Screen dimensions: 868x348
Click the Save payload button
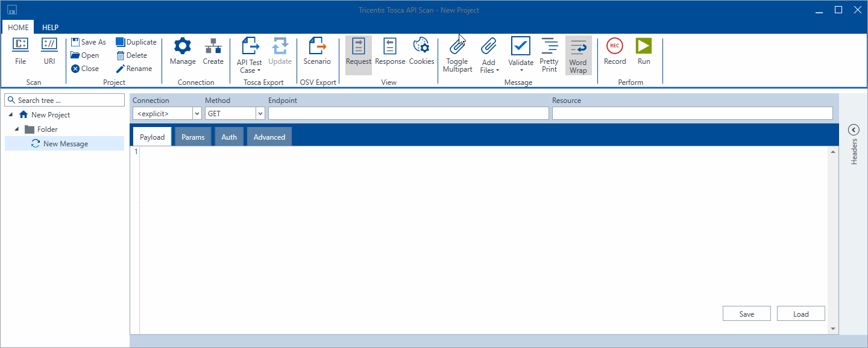(747, 314)
